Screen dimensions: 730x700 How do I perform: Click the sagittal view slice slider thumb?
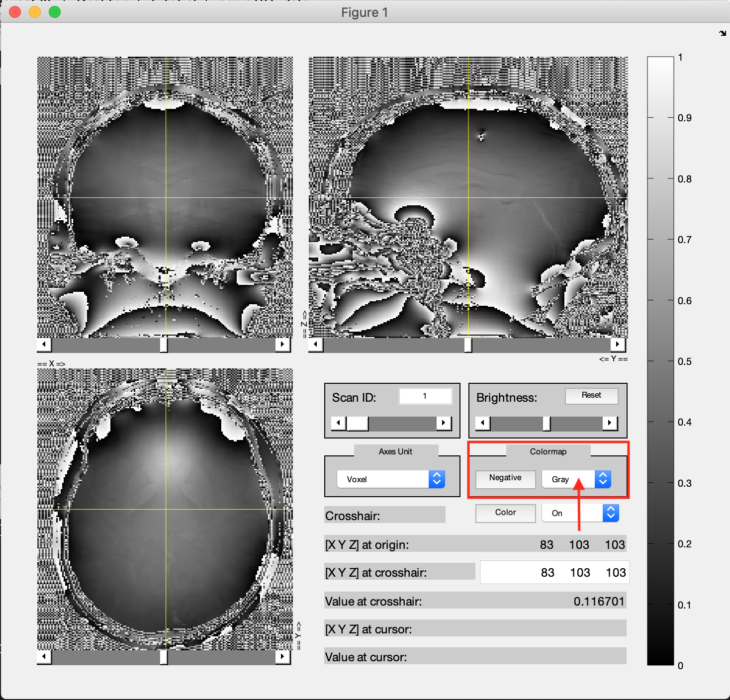pos(468,344)
